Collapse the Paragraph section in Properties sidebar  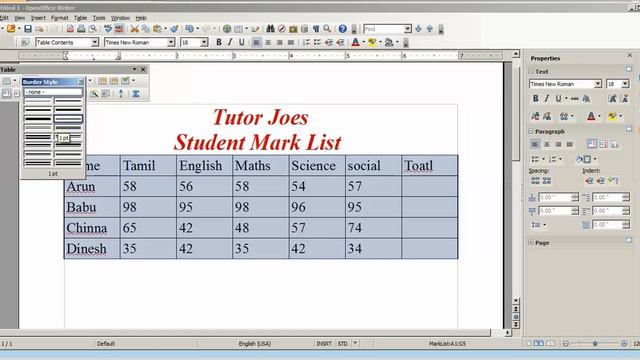531,131
